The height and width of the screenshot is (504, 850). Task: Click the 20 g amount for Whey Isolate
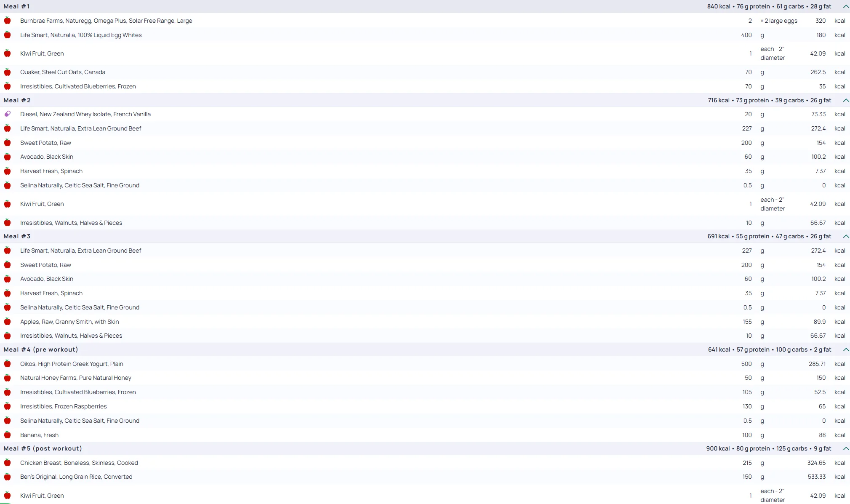(748, 114)
